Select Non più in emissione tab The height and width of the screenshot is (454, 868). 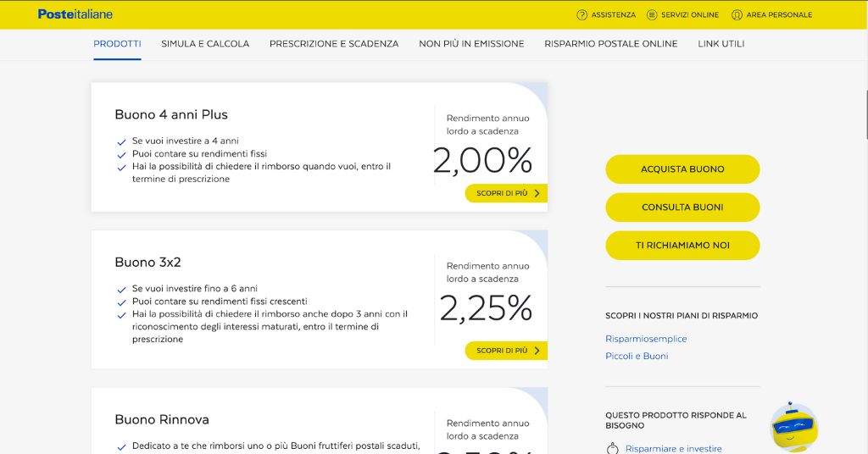click(471, 43)
